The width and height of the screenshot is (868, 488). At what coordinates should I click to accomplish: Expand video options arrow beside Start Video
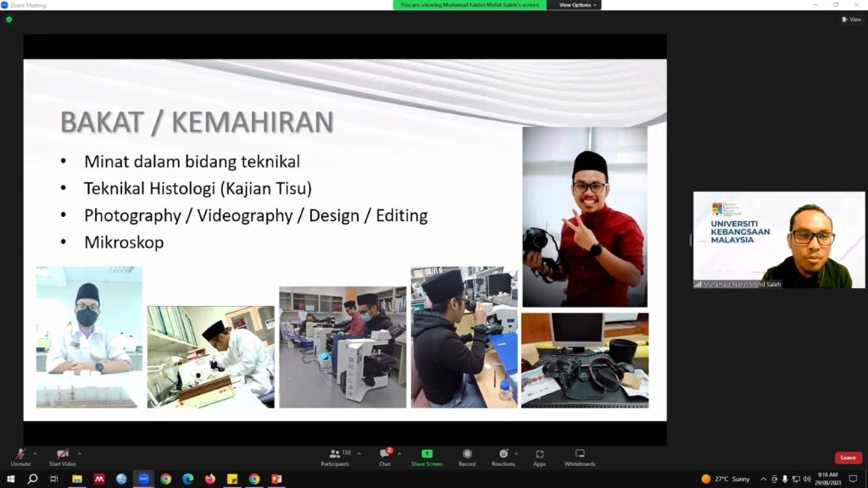(x=80, y=453)
